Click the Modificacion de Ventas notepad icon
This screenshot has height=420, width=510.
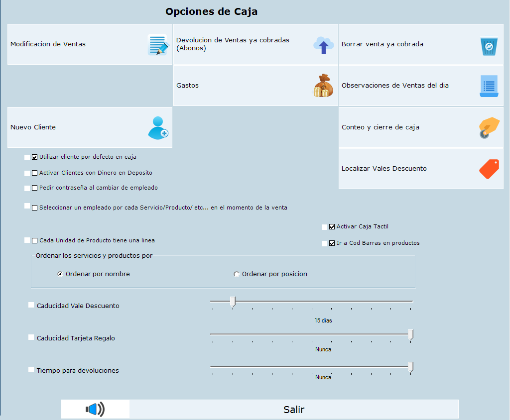coord(158,44)
